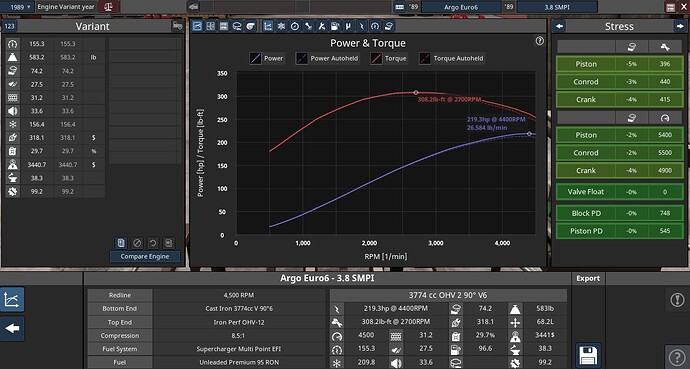Show the fuel canister graph icon

(x=334, y=26)
